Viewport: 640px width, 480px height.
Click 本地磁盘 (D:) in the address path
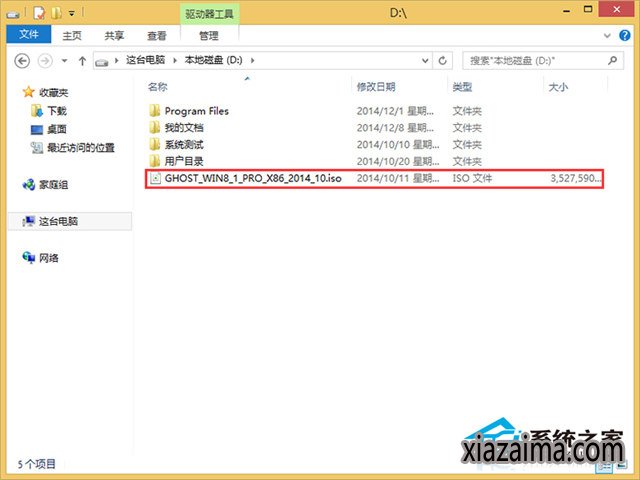click(213, 60)
